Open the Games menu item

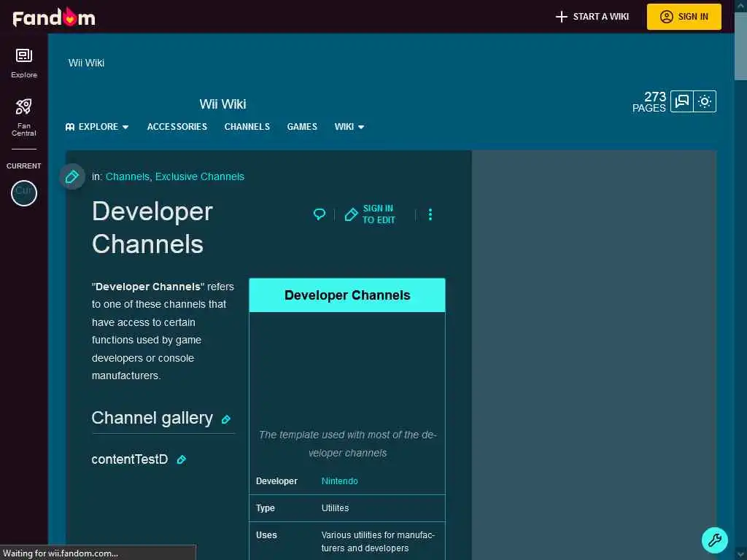302,127
